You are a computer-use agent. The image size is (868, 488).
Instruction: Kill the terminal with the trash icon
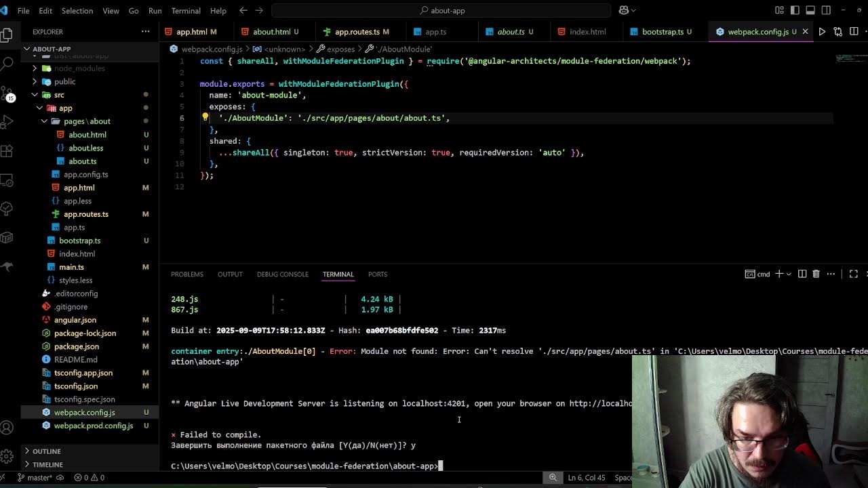[x=816, y=274]
